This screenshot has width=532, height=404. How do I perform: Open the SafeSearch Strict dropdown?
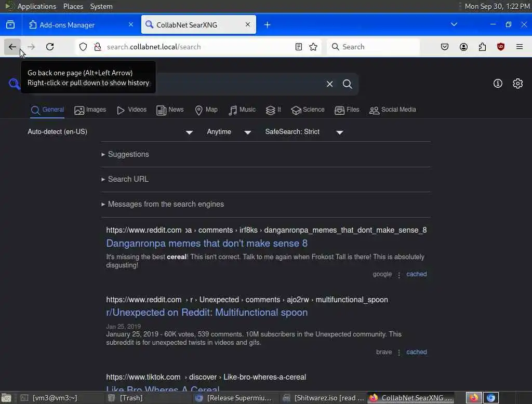coord(304,132)
